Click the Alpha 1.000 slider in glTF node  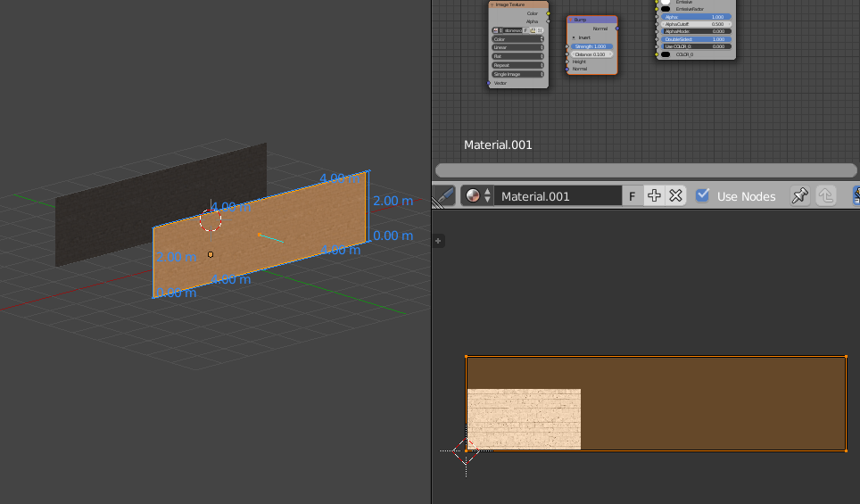pyautogui.click(x=696, y=17)
